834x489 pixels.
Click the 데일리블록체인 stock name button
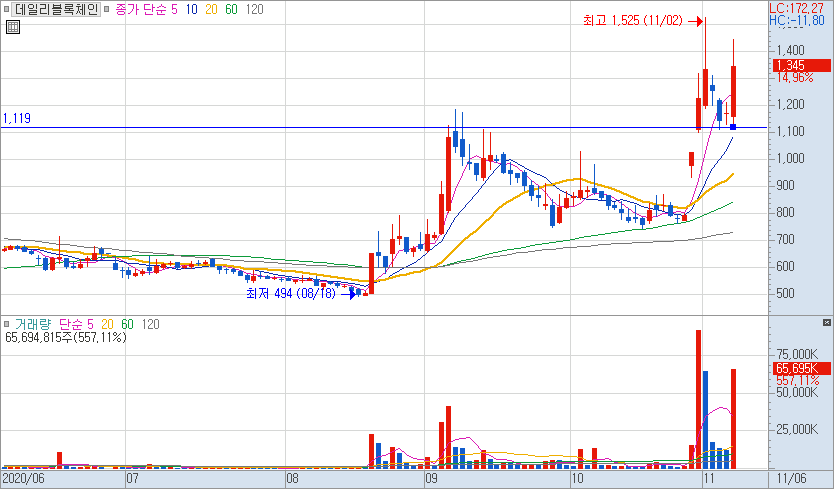(x=56, y=9)
